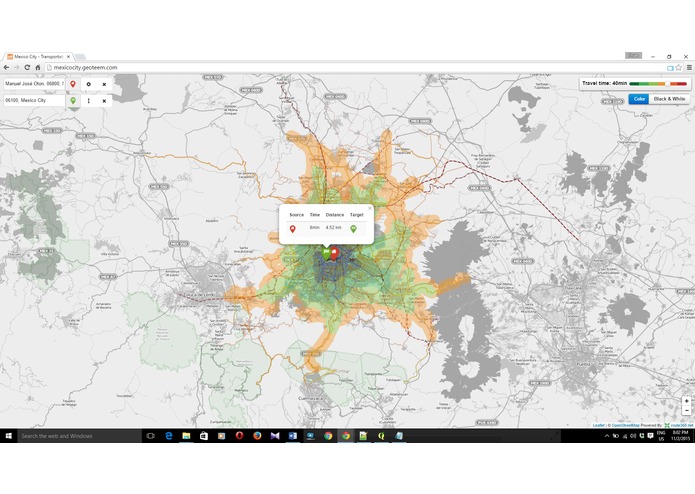Click the red end of travel time bar
The height and width of the screenshot is (494, 695).
(683, 83)
